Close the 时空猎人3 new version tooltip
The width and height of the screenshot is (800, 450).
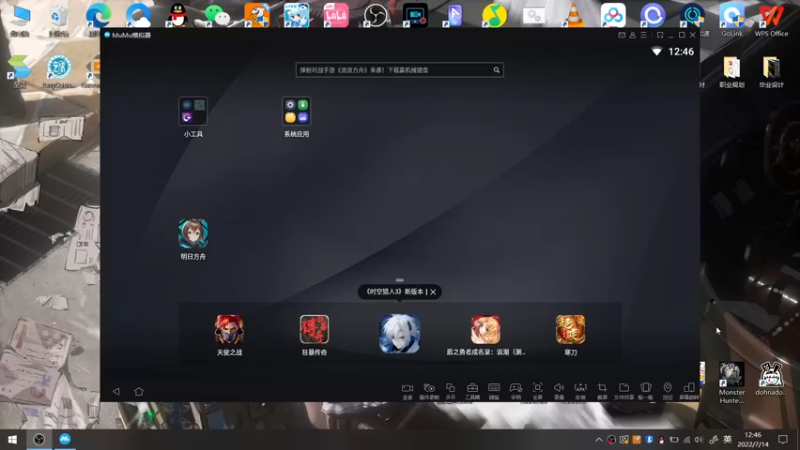tap(433, 292)
